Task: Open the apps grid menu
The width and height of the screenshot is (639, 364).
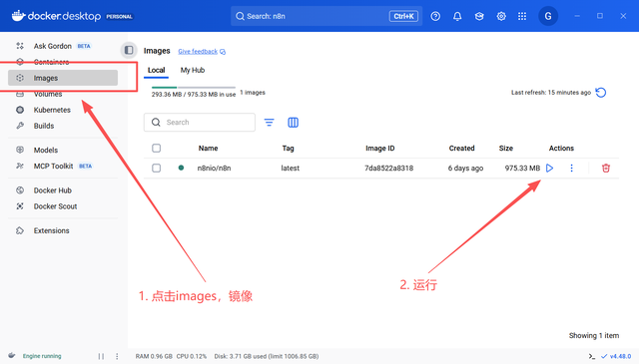Action: [522, 16]
